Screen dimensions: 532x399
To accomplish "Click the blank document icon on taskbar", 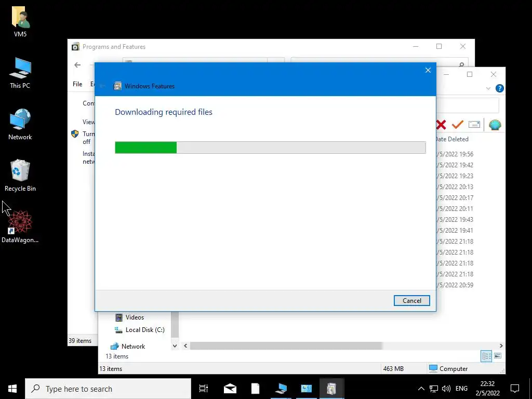I will pos(255,389).
